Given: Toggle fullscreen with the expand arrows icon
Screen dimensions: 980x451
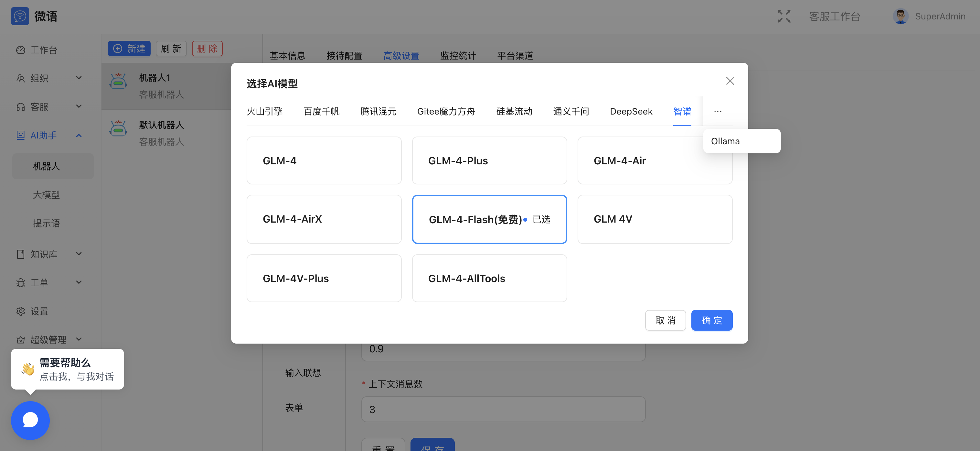Looking at the screenshot, I should pos(784,16).
